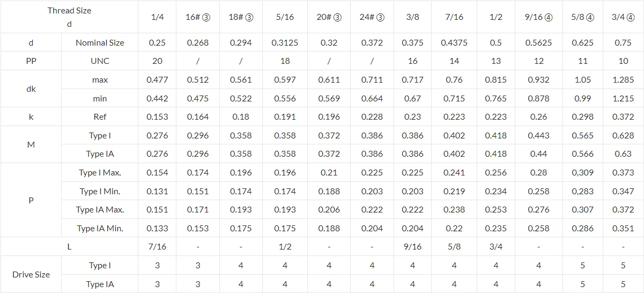Click the PP row header cell
Screen dimensions: 644x293
(31, 61)
